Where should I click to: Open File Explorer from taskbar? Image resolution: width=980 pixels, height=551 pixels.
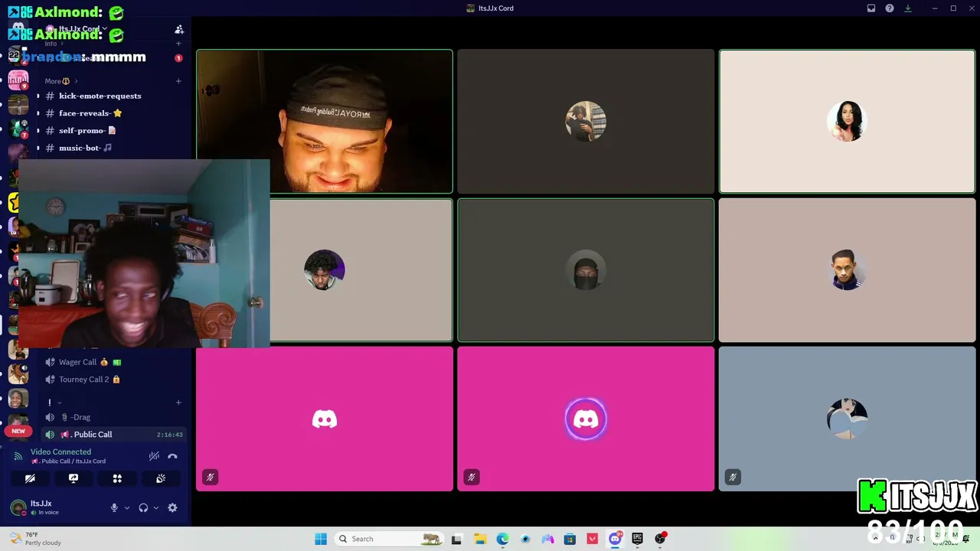(480, 539)
